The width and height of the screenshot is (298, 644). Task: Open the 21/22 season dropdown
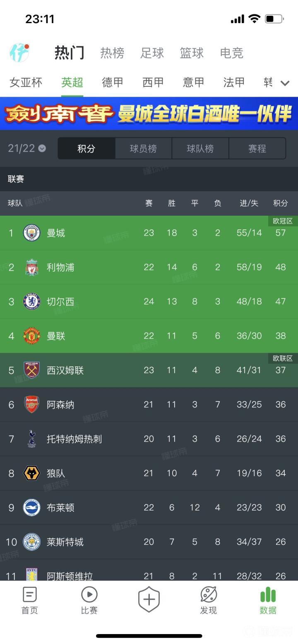click(27, 148)
